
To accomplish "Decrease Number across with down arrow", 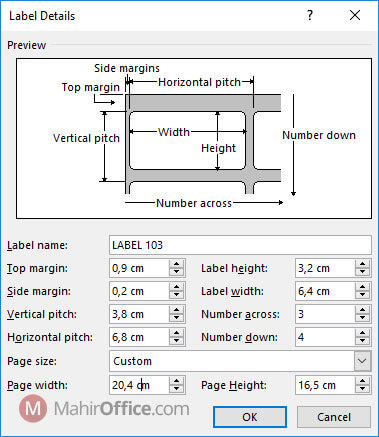I will (362, 318).
